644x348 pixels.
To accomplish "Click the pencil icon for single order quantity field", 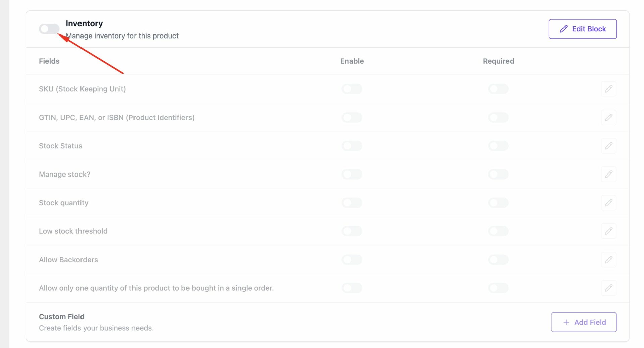I will click(609, 288).
